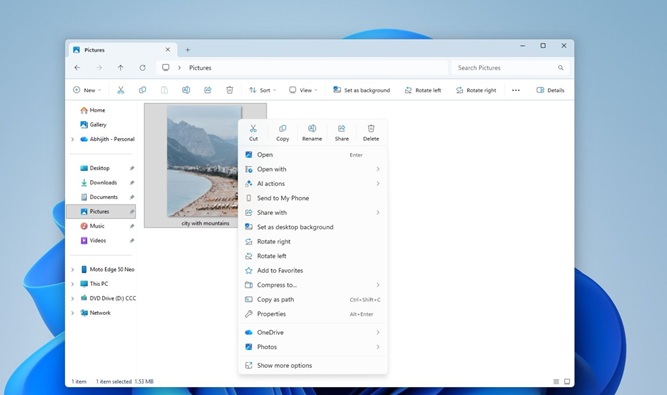Select Send to My Phone

(313, 198)
